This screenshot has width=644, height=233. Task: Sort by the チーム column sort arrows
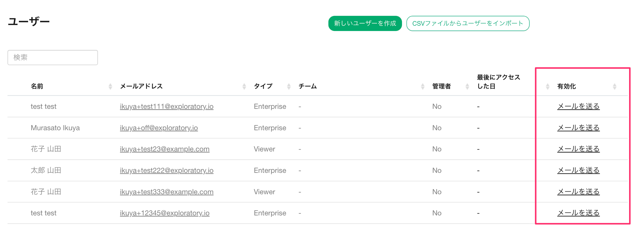[x=423, y=87]
